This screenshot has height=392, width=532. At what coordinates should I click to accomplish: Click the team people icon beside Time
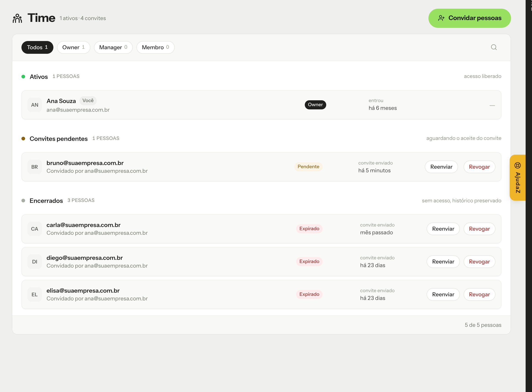pyautogui.click(x=17, y=18)
